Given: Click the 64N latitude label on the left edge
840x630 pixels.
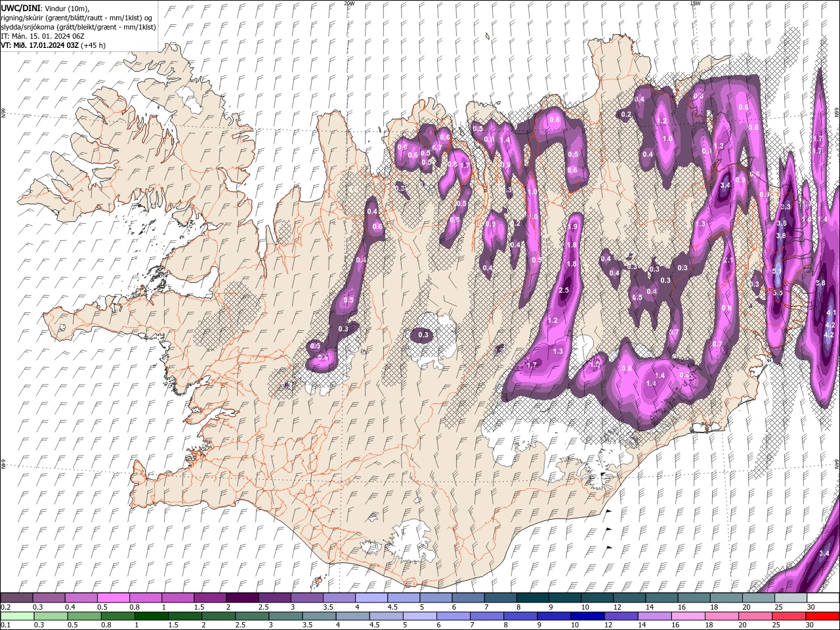Looking at the screenshot, I should tap(3, 465).
